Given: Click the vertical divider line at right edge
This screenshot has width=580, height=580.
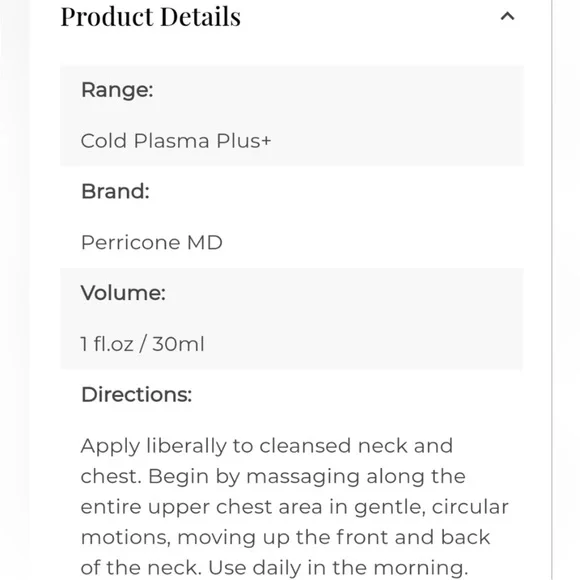Looking at the screenshot, I should click(x=552, y=290).
